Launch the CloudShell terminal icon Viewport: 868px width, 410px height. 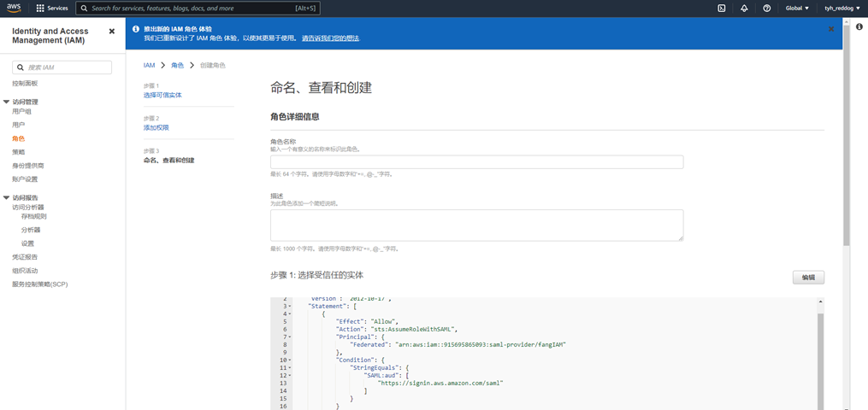pyautogui.click(x=722, y=9)
